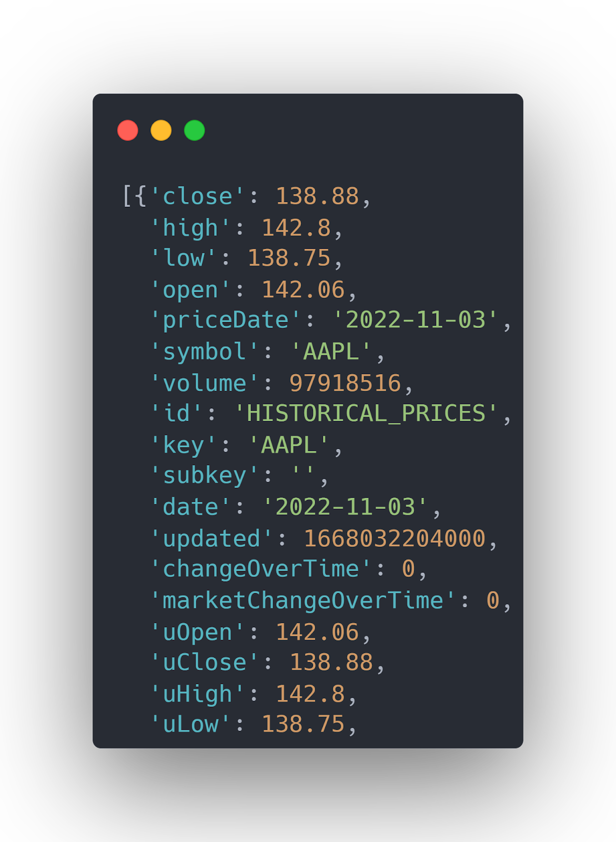
Task: Select the priceDate string '2022-11-03'
Action: click(416, 320)
